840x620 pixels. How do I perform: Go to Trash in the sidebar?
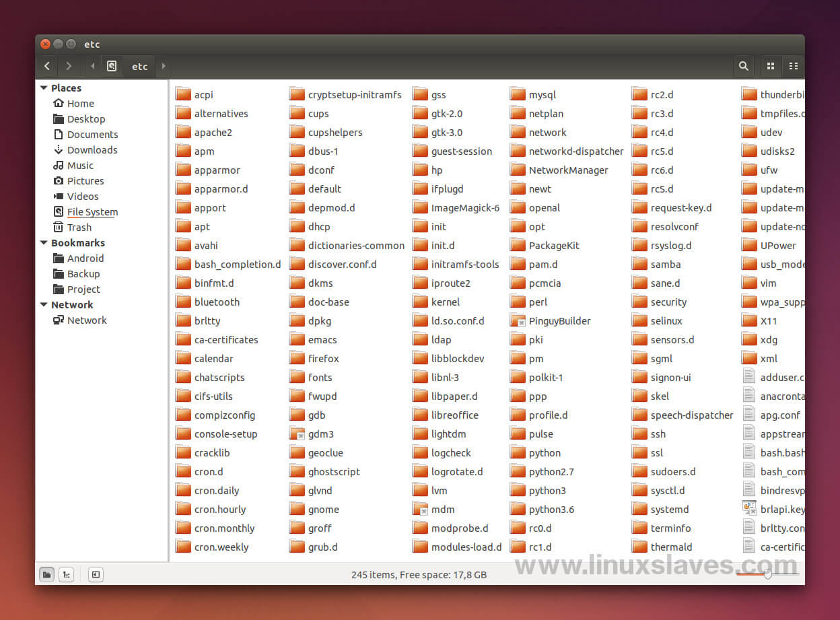[x=79, y=228]
